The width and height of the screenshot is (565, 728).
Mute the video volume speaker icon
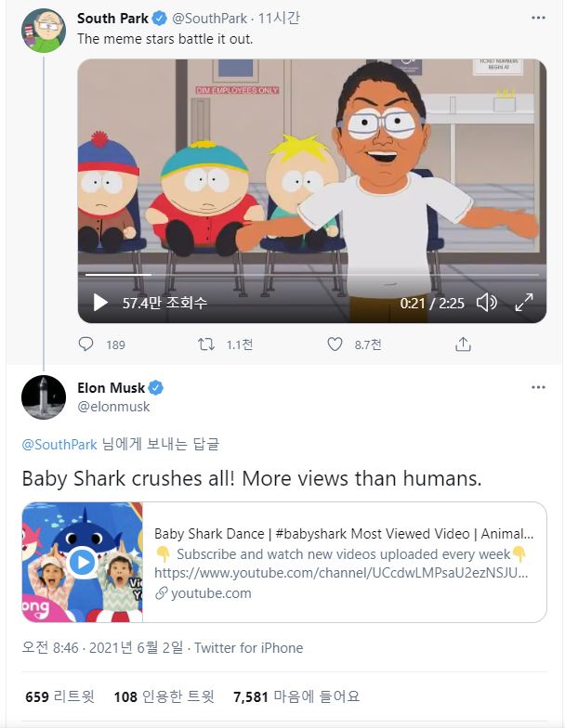(x=486, y=303)
